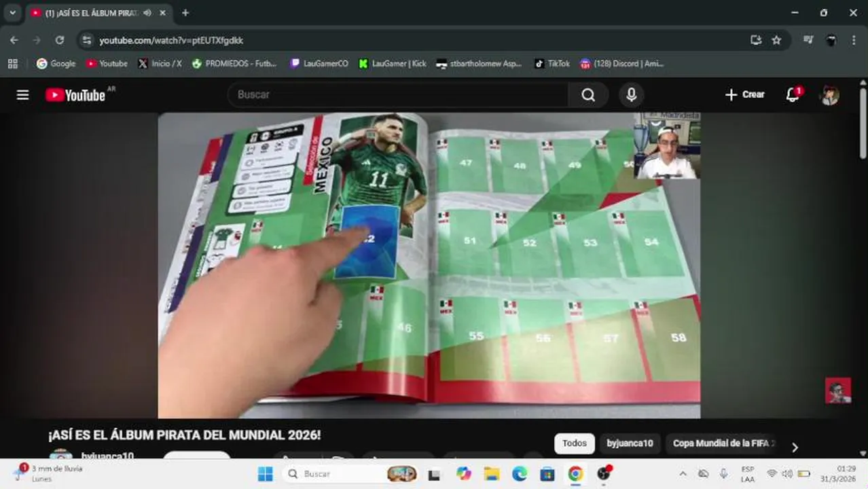868x489 pixels.
Task: Expand the hidden system tray icons
Action: pyautogui.click(x=683, y=473)
